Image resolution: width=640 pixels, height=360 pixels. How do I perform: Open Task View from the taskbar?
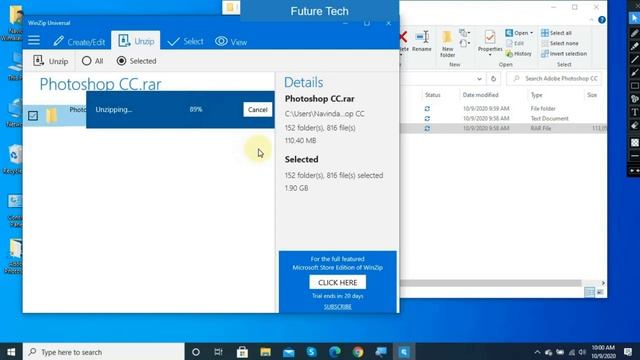(218, 352)
